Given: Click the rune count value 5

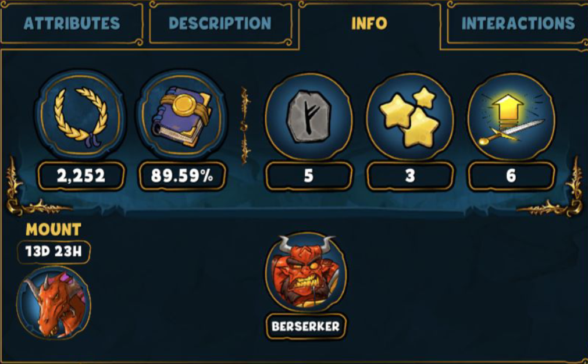Looking at the screenshot, I should 309,176.
